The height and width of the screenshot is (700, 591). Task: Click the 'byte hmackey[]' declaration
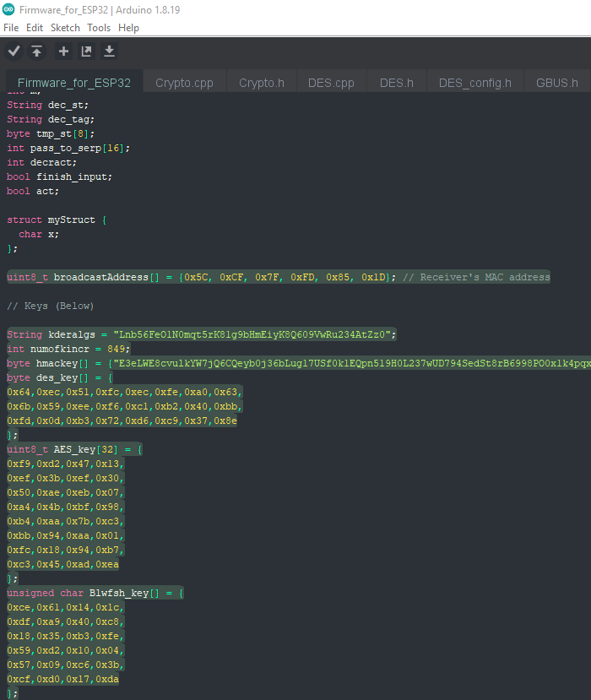tap(299, 363)
